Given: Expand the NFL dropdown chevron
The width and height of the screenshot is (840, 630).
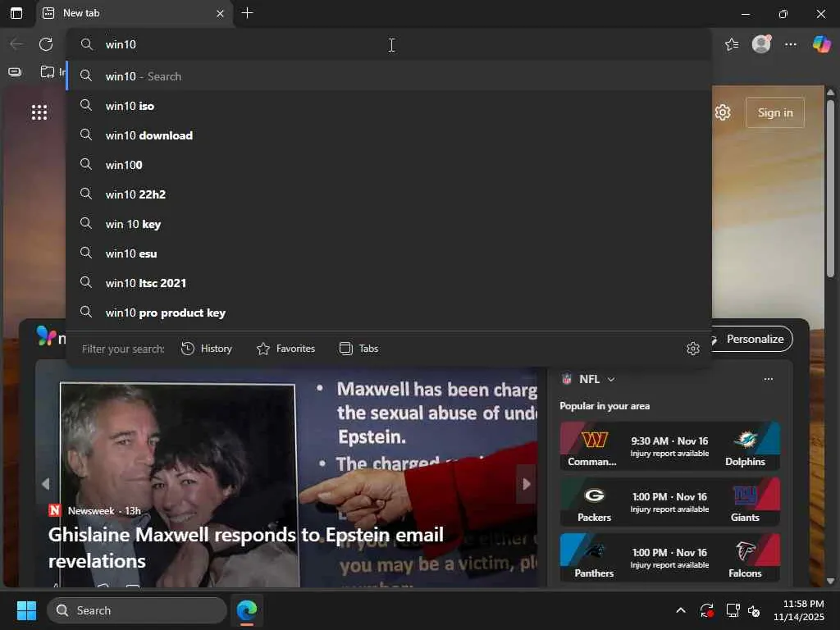Looking at the screenshot, I should pos(611,379).
